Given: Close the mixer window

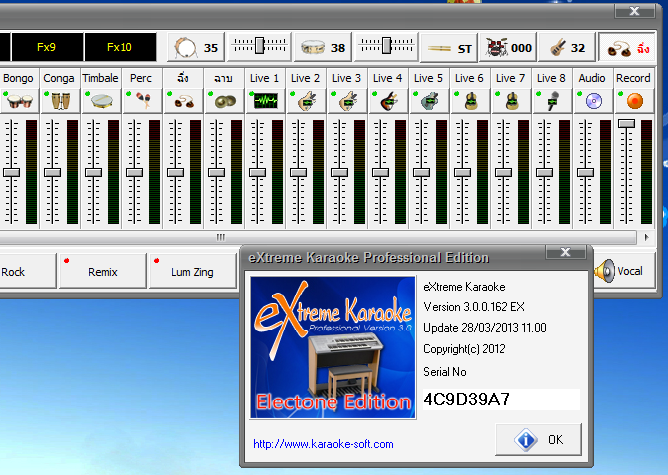Looking at the screenshot, I should click(x=634, y=12).
